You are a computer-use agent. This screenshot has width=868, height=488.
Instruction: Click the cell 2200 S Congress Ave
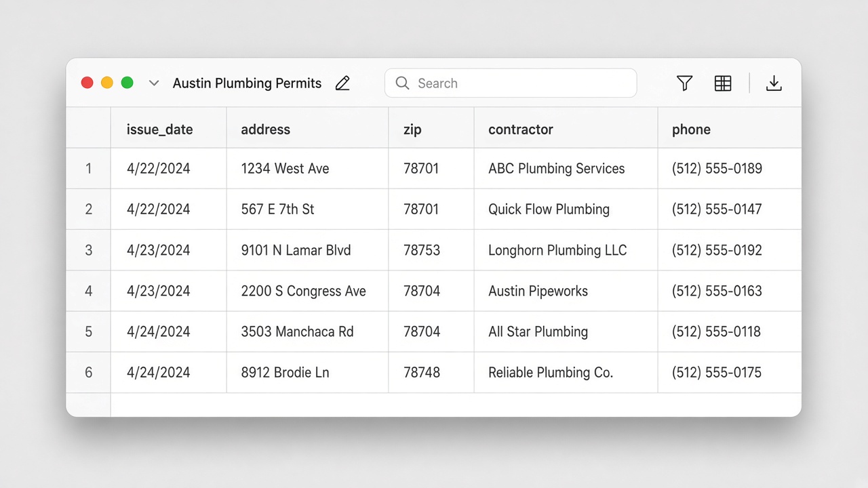pos(308,291)
